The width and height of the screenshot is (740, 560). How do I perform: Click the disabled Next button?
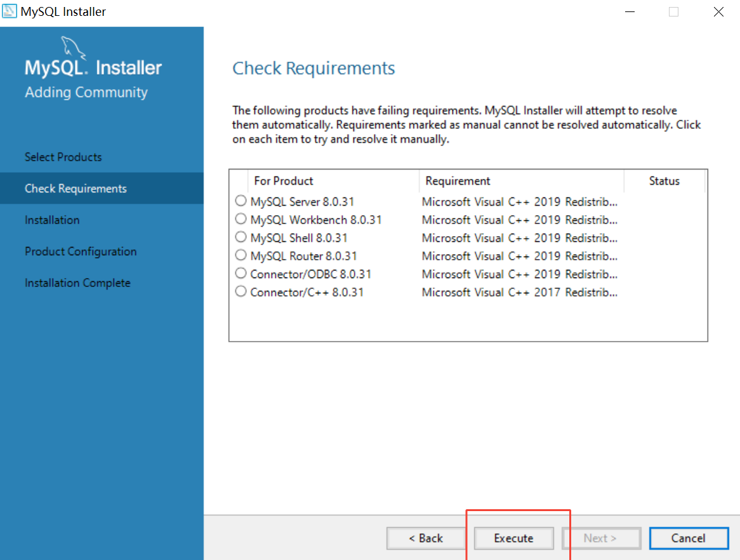[601, 538]
